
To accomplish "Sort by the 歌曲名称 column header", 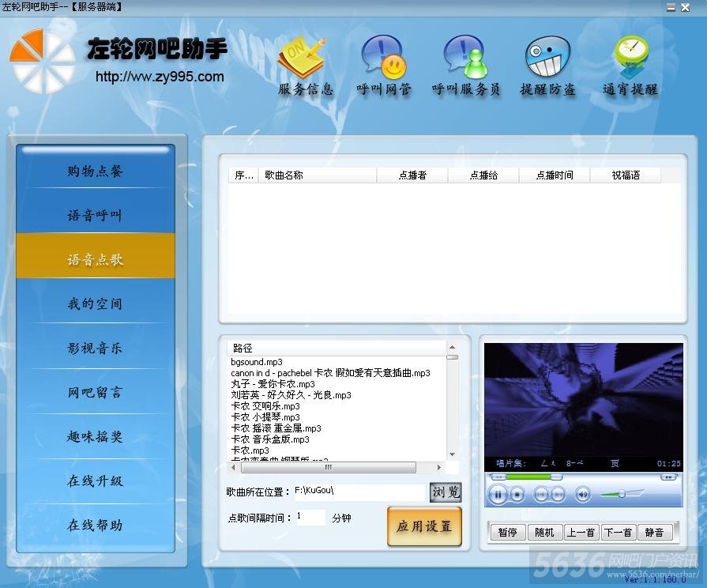I will (318, 175).
